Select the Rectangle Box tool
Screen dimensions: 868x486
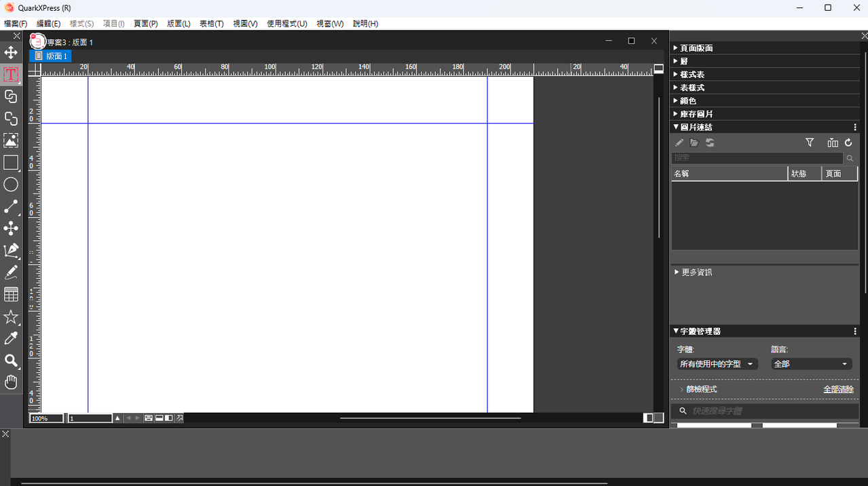pyautogui.click(x=11, y=163)
